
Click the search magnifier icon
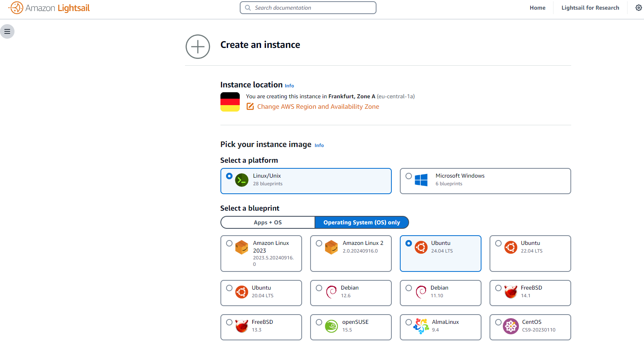[x=248, y=8]
